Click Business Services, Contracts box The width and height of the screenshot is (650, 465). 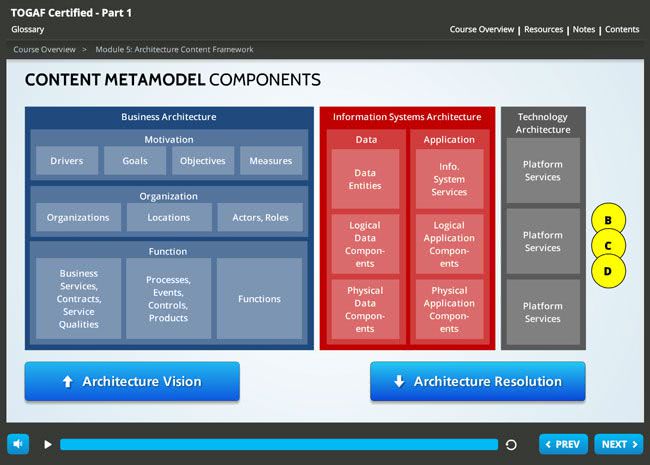(x=78, y=298)
